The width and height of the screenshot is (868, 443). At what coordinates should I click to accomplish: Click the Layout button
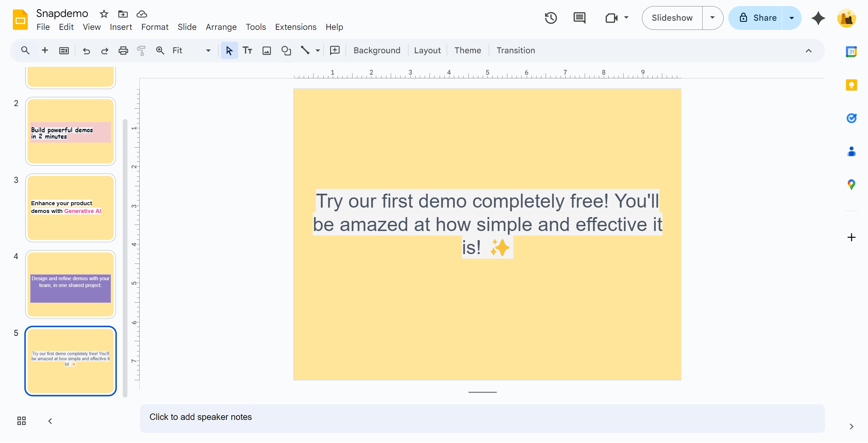[x=427, y=51]
